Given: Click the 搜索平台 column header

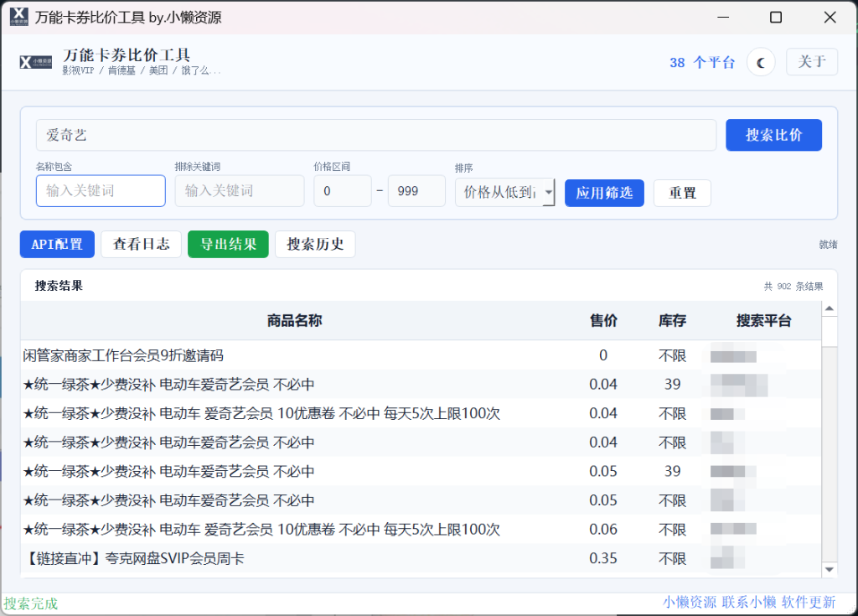Looking at the screenshot, I should [764, 320].
